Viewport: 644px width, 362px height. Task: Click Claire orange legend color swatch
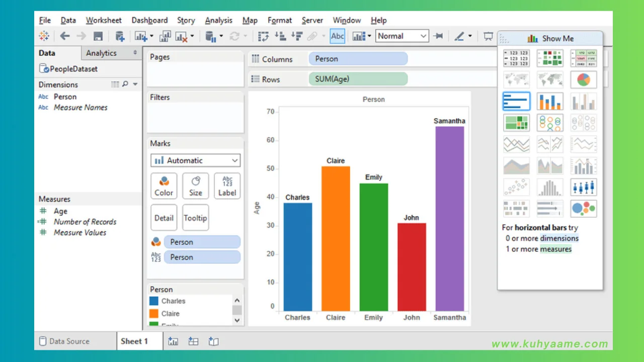coord(154,313)
